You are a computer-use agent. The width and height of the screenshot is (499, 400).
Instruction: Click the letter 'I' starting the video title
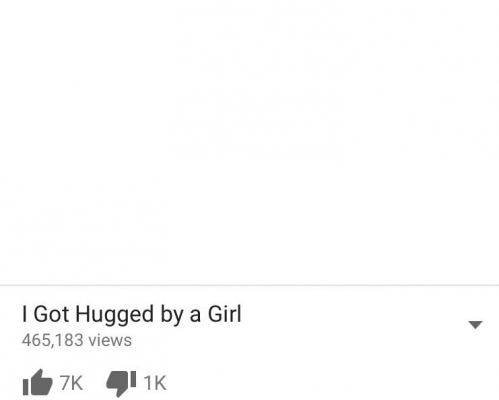[x=24, y=314]
